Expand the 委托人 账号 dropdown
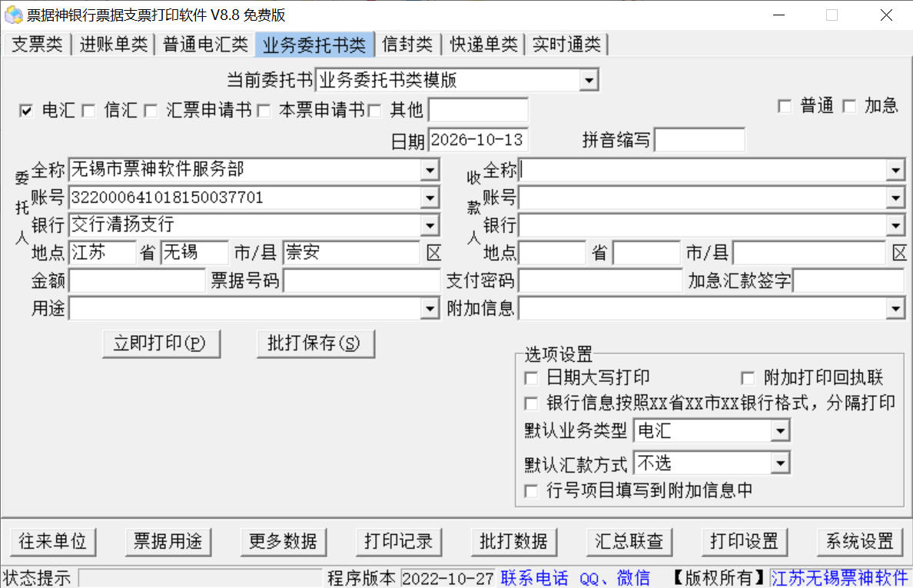 pyautogui.click(x=430, y=198)
